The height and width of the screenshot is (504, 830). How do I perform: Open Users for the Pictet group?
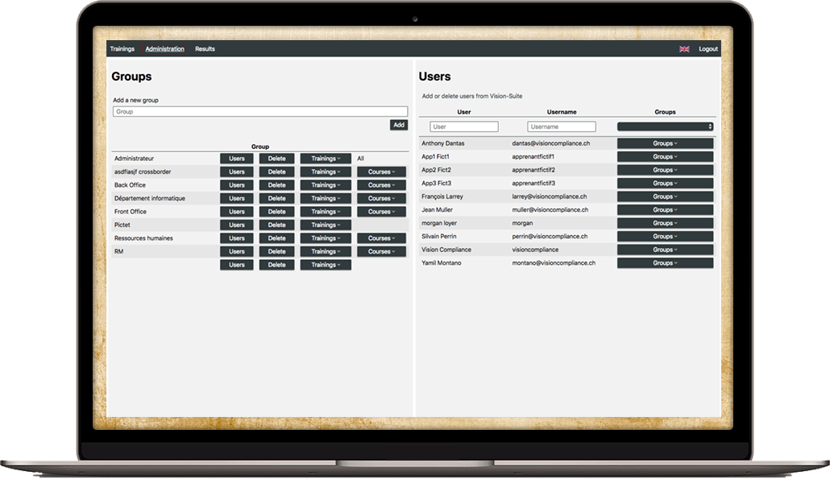(237, 225)
